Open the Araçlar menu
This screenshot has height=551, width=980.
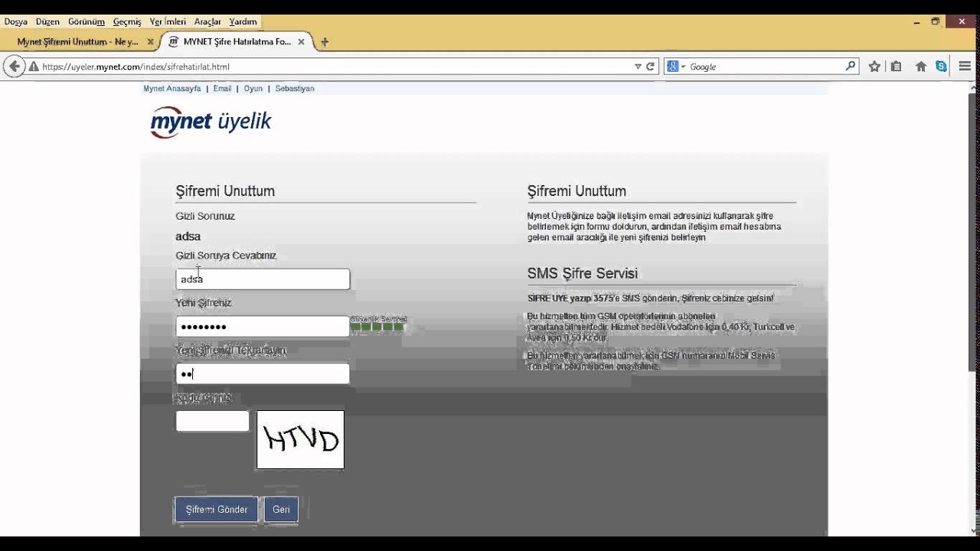pyautogui.click(x=207, y=21)
